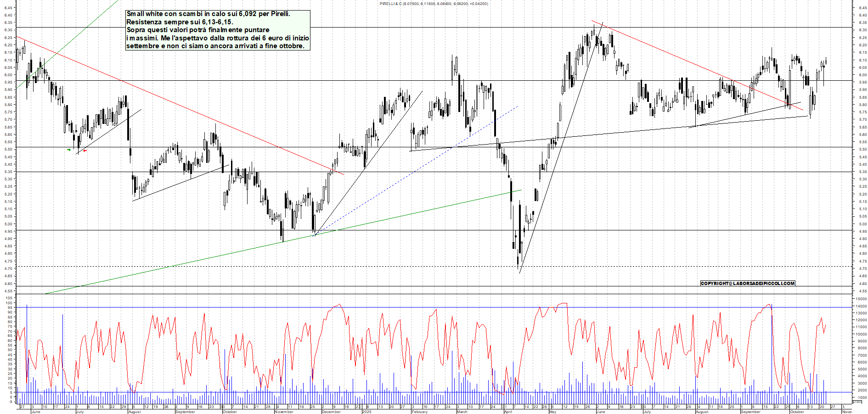Click the COPYRIGHT@LABORSADEIPICCOLI.COM label
The image size is (868, 414).
747,283
